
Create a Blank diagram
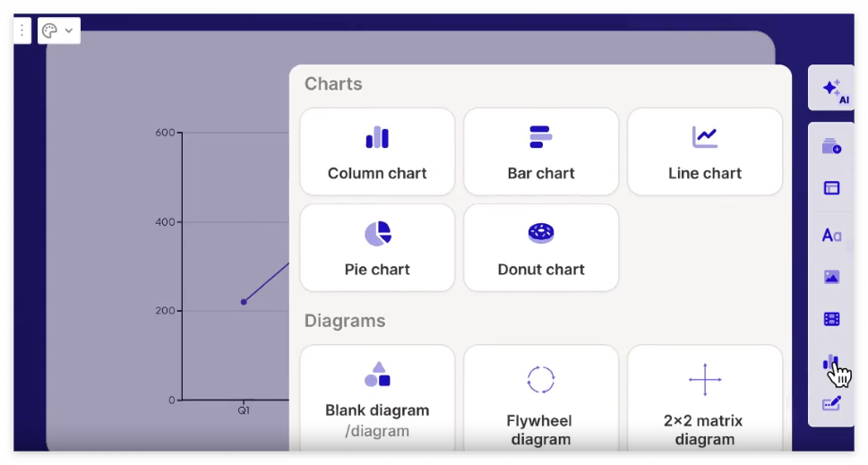click(377, 398)
